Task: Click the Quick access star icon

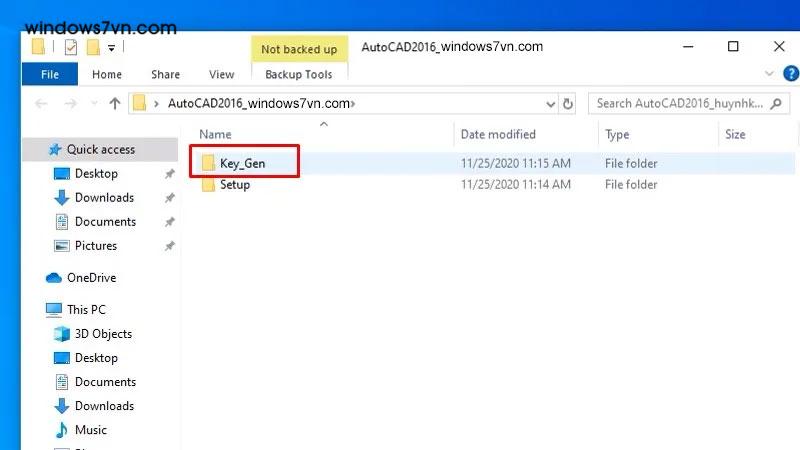Action: point(54,150)
